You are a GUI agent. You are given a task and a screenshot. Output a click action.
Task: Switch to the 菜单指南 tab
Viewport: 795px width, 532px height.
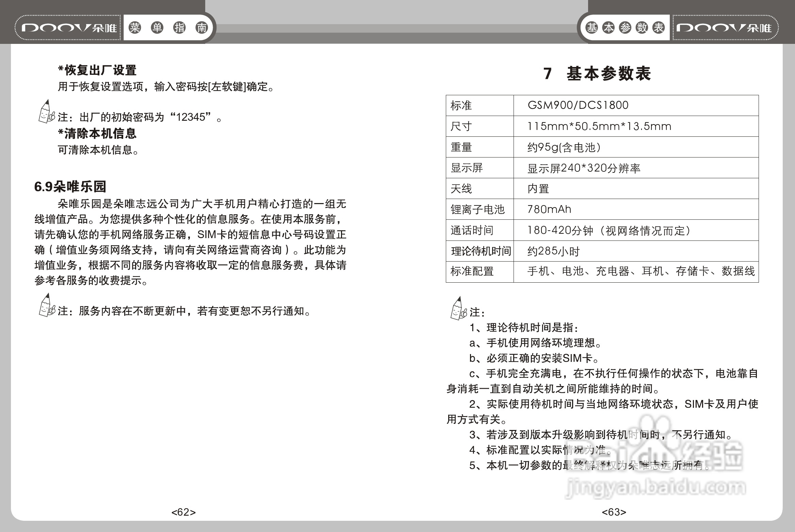point(168,27)
